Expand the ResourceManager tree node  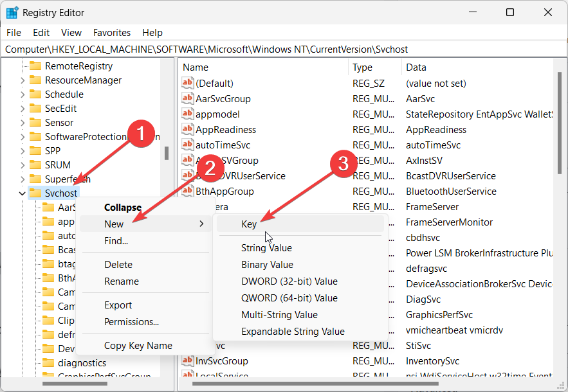pyautogui.click(x=23, y=80)
